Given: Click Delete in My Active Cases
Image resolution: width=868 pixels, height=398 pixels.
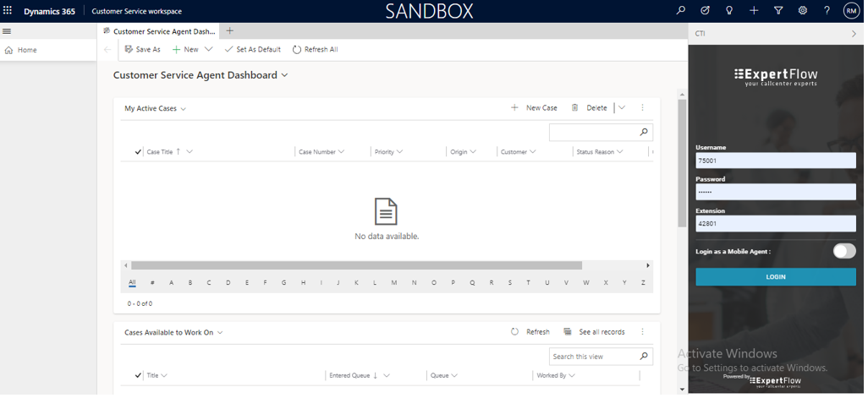Looking at the screenshot, I should (590, 108).
